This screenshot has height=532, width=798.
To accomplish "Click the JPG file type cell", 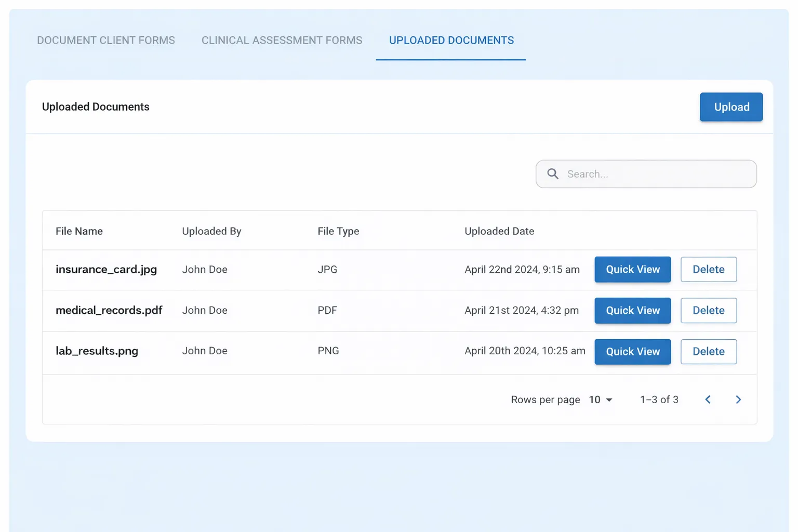I will (x=327, y=270).
